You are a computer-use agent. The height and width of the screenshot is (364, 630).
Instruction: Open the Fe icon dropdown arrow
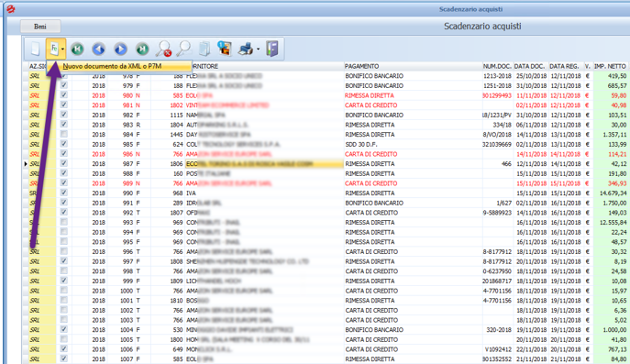62,50
